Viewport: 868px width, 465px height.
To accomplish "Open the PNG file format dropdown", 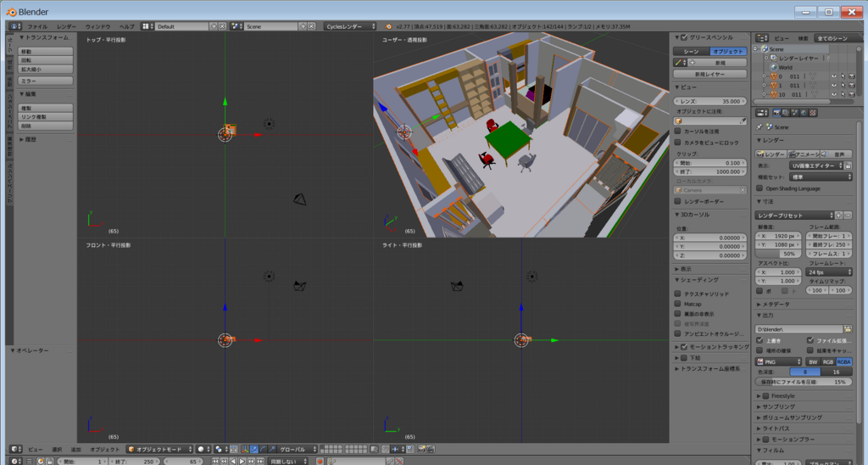I will [x=780, y=362].
